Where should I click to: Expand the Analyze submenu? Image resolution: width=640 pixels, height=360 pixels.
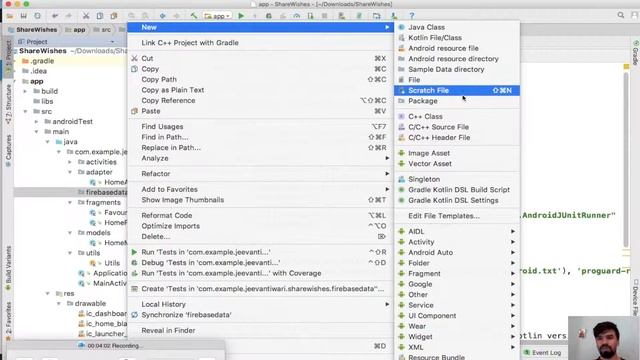coord(260,158)
